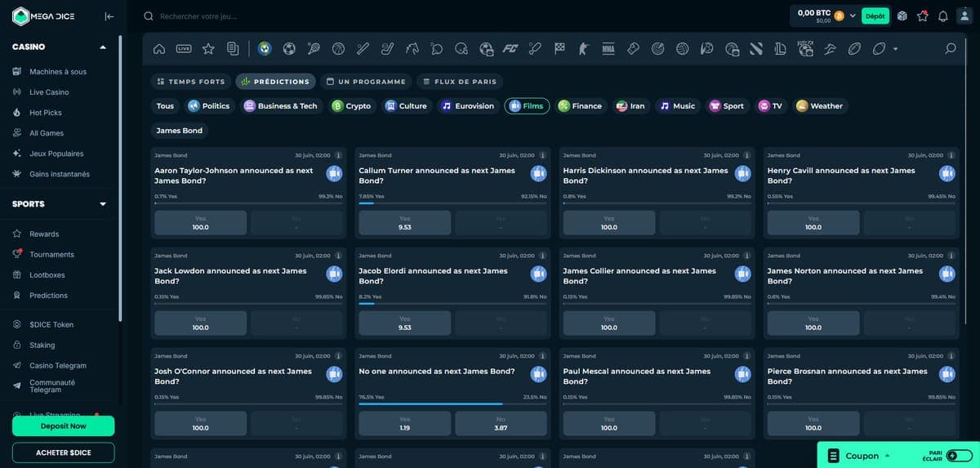Select the basketball sport icon
This screenshot has height=468, width=980.
(338, 49)
